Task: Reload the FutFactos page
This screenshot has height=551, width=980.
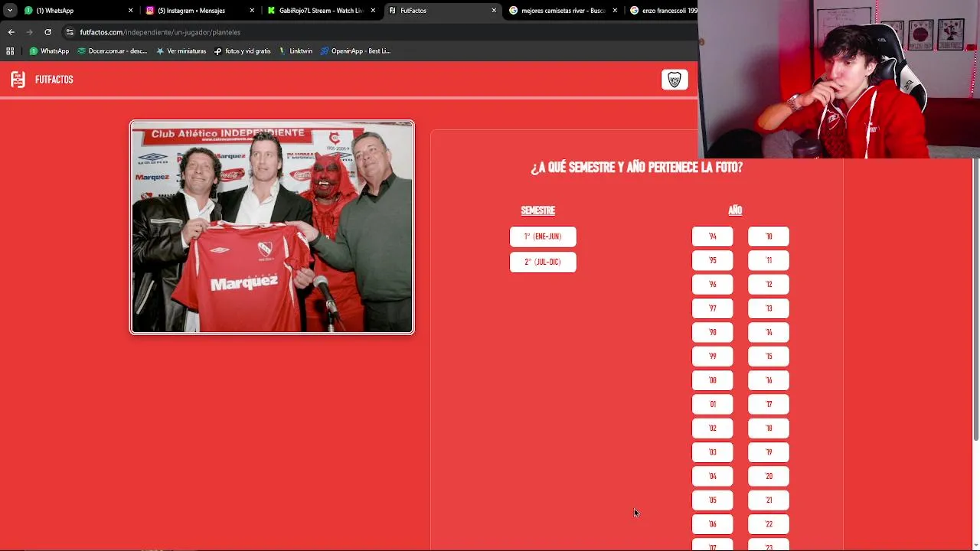Action: 47,32
